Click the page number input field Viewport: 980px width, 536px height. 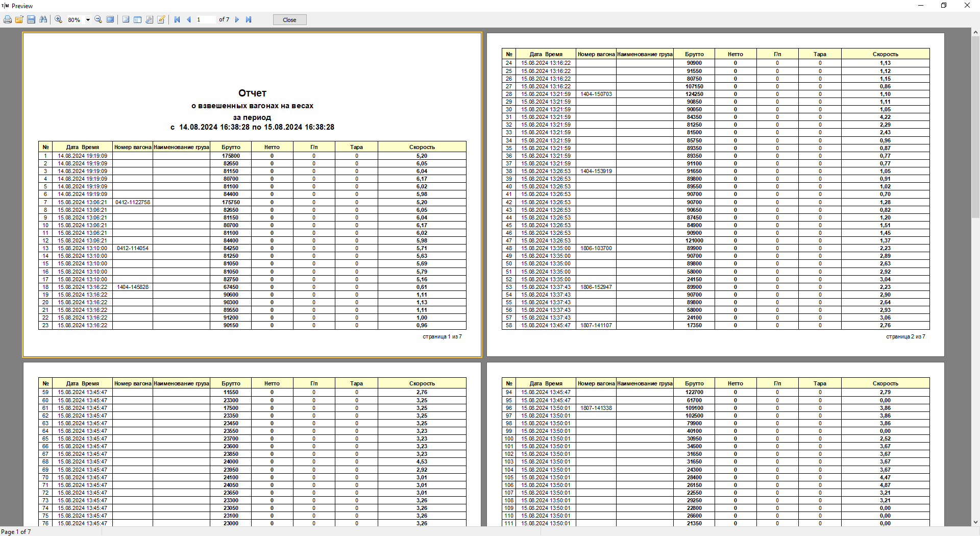(x=205, y=19)
